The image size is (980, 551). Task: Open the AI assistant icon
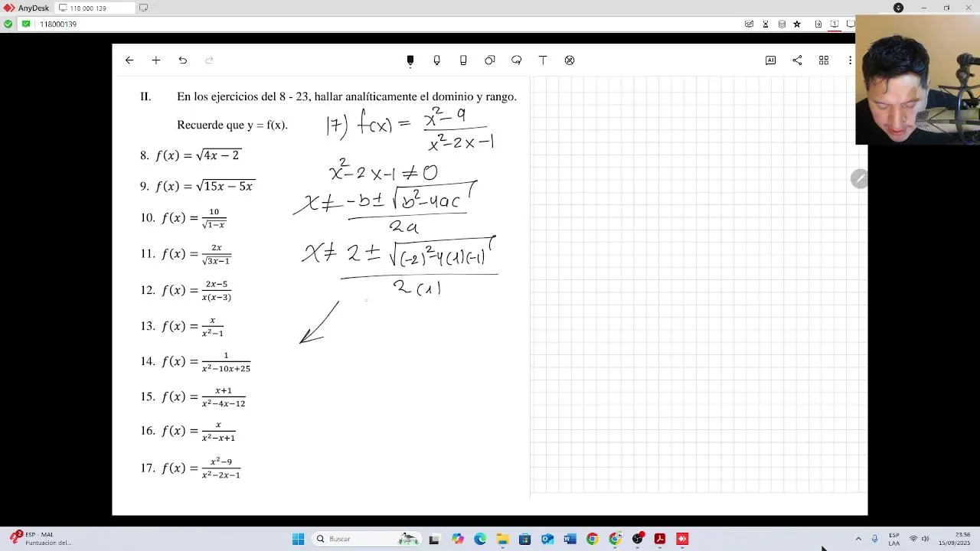tap(771, 60)
